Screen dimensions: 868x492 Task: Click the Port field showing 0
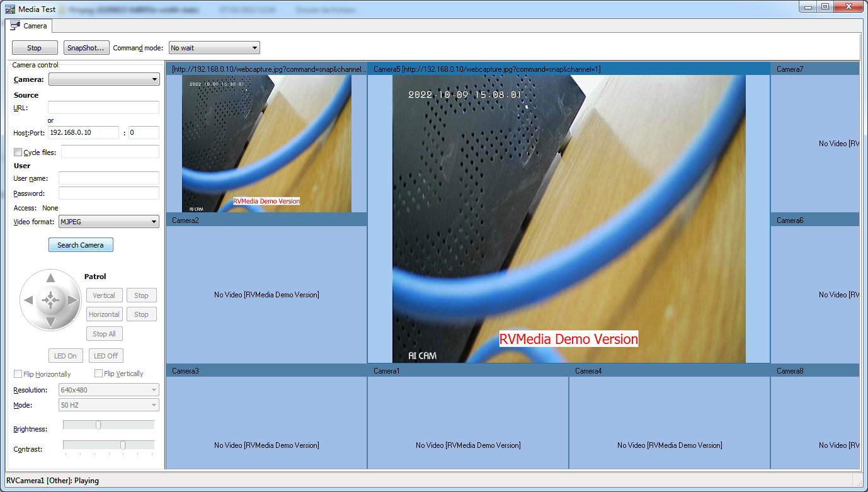(x=144, y=133)
